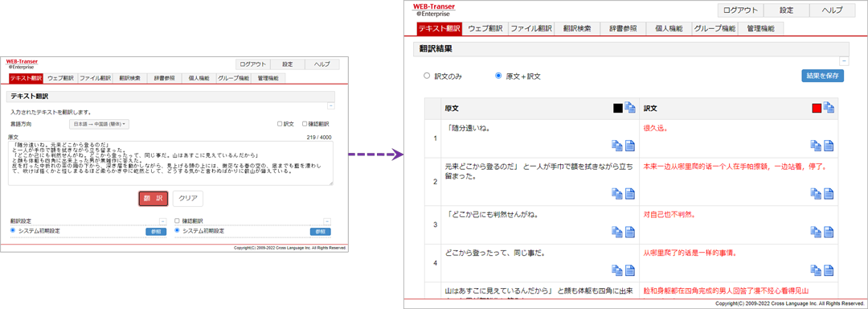Click document icon for translation 从哪里爬了的话是一样的事情。
This screenshot has height=309, width=868.
(x=829, y=270)
